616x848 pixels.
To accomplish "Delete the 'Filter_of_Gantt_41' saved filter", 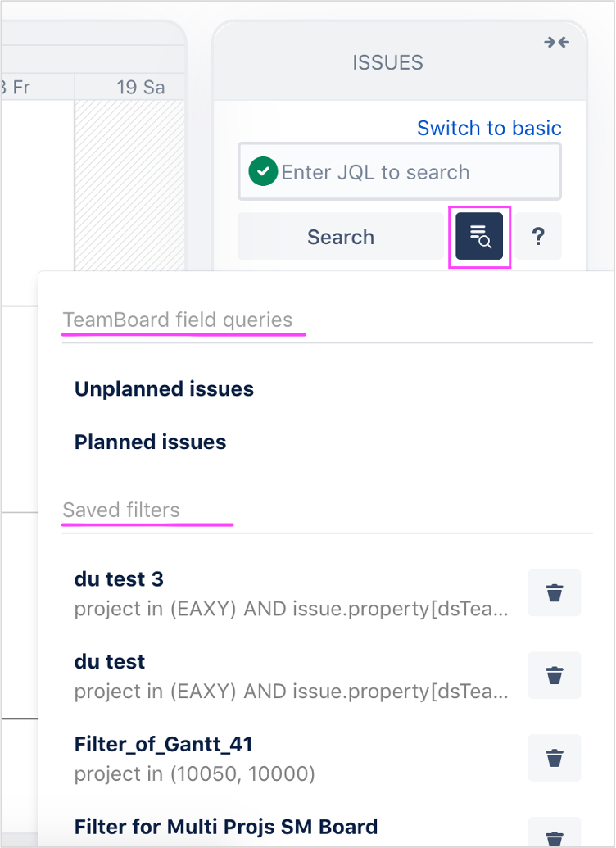I will (555, 758).
